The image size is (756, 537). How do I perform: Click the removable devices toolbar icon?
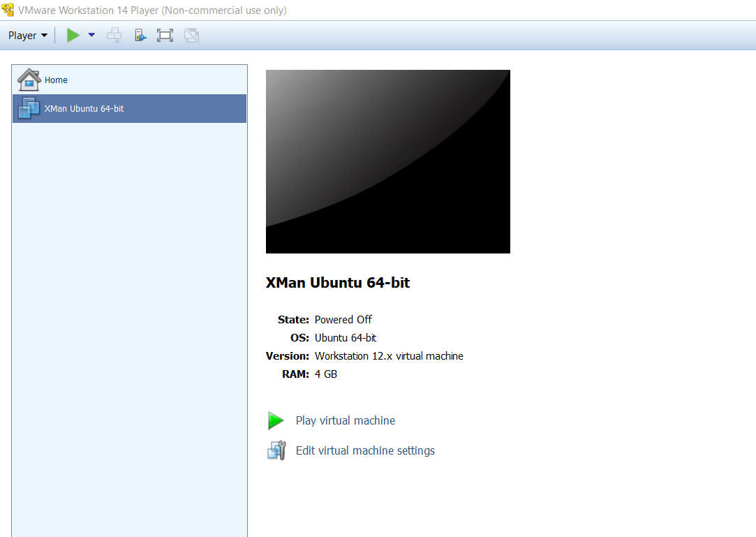(140, 35)
